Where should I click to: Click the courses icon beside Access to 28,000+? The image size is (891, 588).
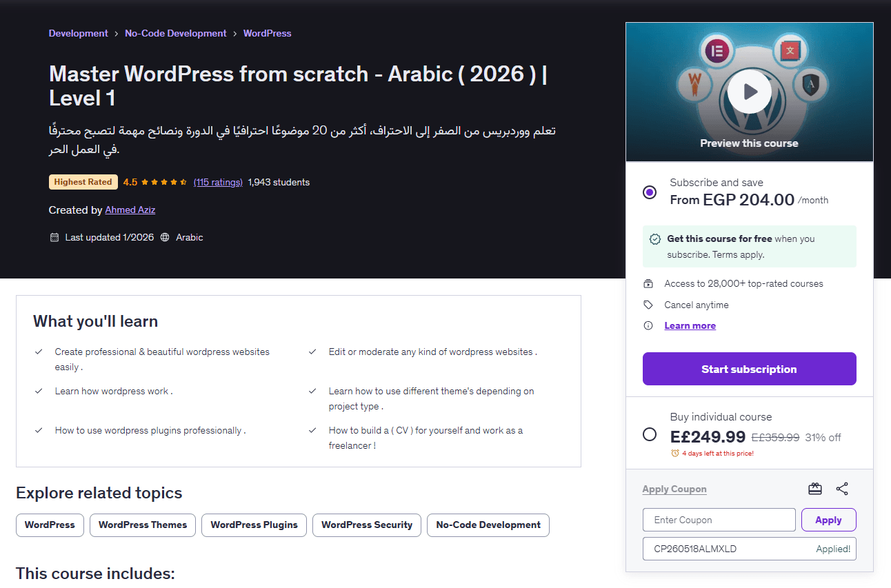(x=648, y=283)
